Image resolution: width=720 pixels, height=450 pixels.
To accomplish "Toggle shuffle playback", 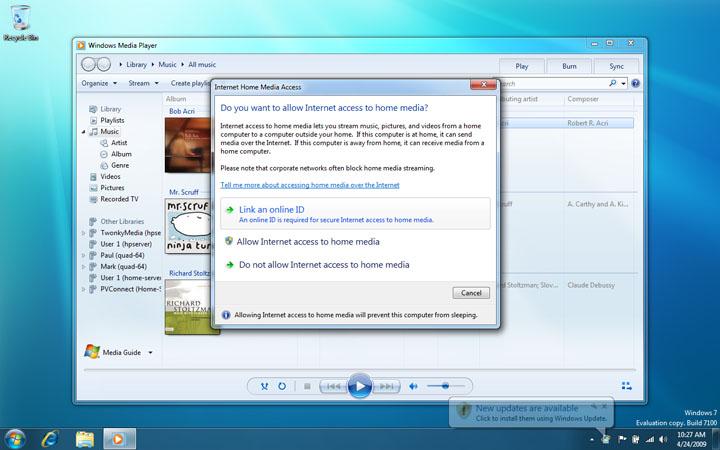I will click(x=264, y=386).
